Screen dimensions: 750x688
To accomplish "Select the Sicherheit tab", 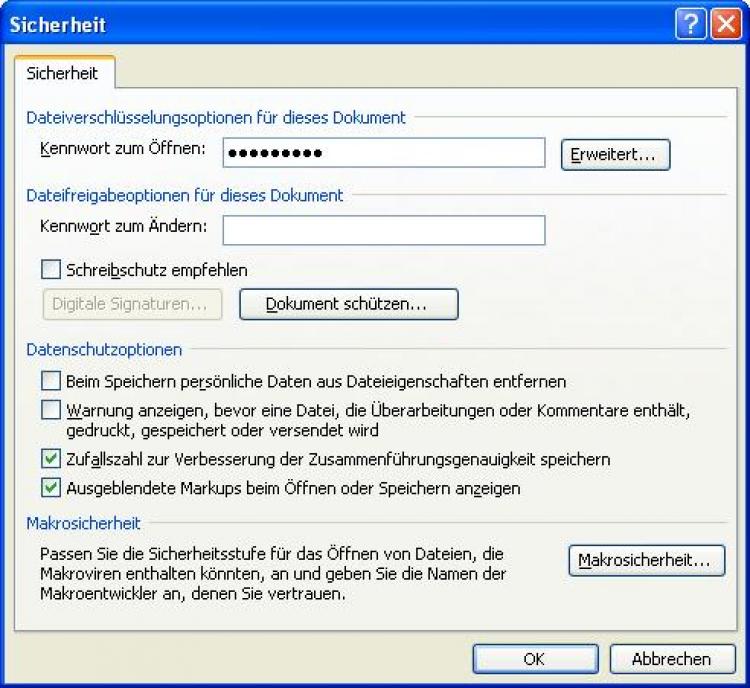I will pos(64,74).
